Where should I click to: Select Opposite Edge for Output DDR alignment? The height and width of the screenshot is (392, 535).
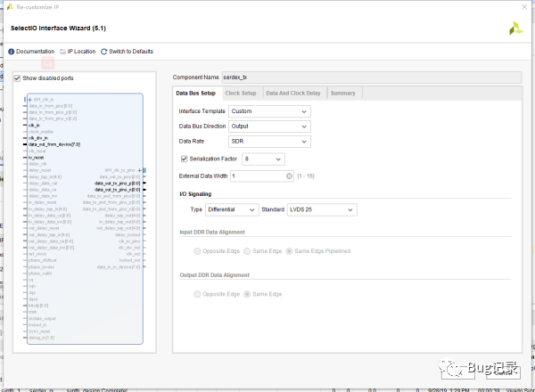(x=197, y=294)
